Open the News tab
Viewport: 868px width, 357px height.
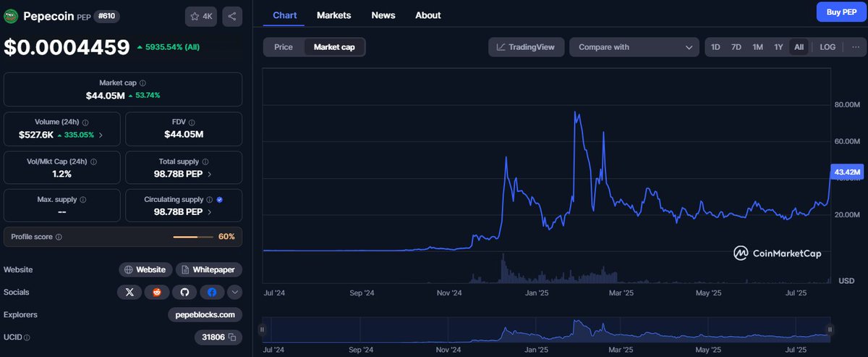click(383, 15)
